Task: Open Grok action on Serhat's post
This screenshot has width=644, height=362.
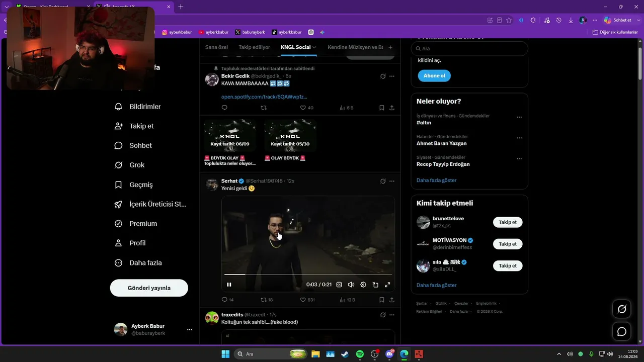Action: [x=383, y=181]
